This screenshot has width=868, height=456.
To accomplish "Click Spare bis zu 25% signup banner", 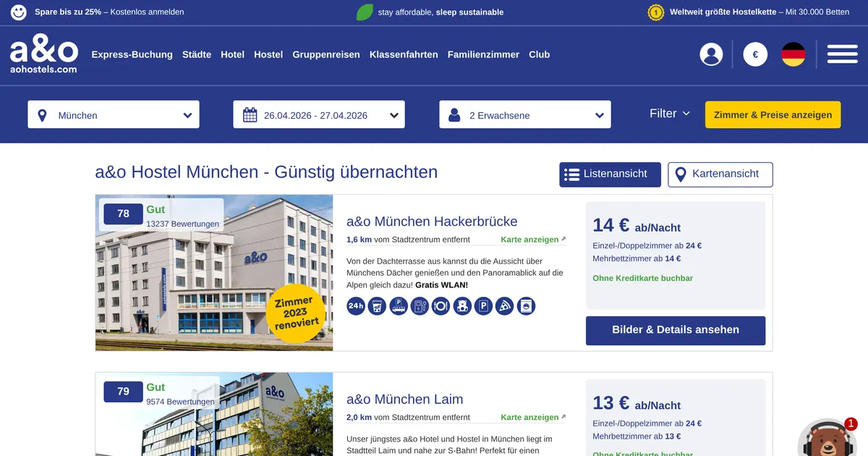I will coord(109,12).
